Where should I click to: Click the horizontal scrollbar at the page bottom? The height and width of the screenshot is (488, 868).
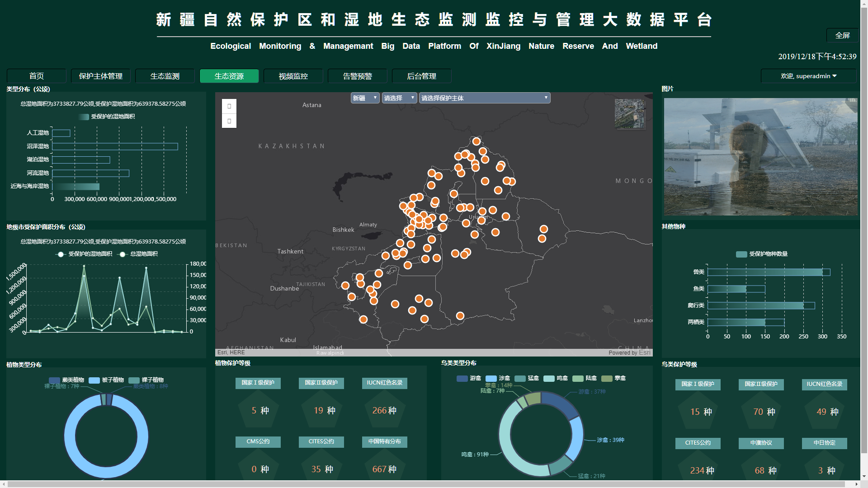click(x=426, y=484)
